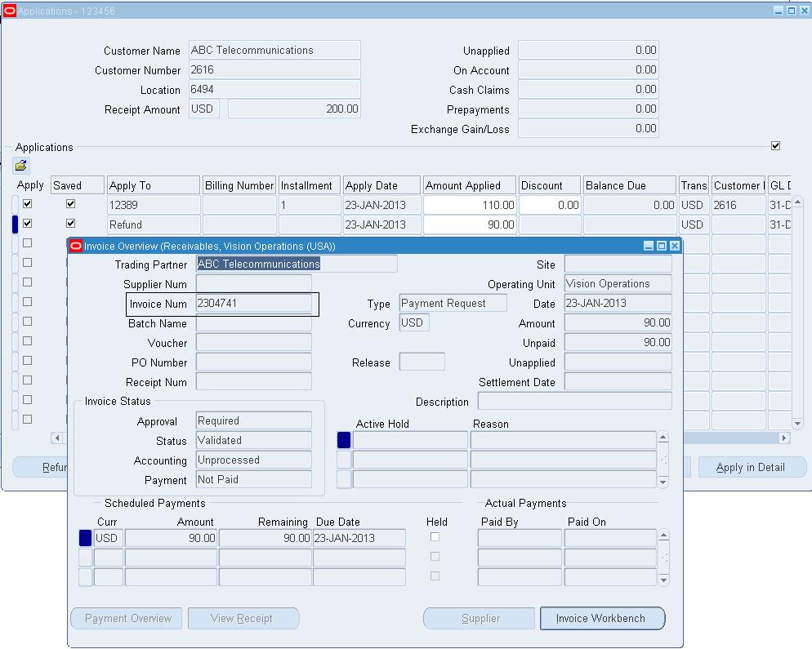This screenshot has height=649, width=812.
Task: Click the Approval status field Required
Action: [x=254, y=420]
